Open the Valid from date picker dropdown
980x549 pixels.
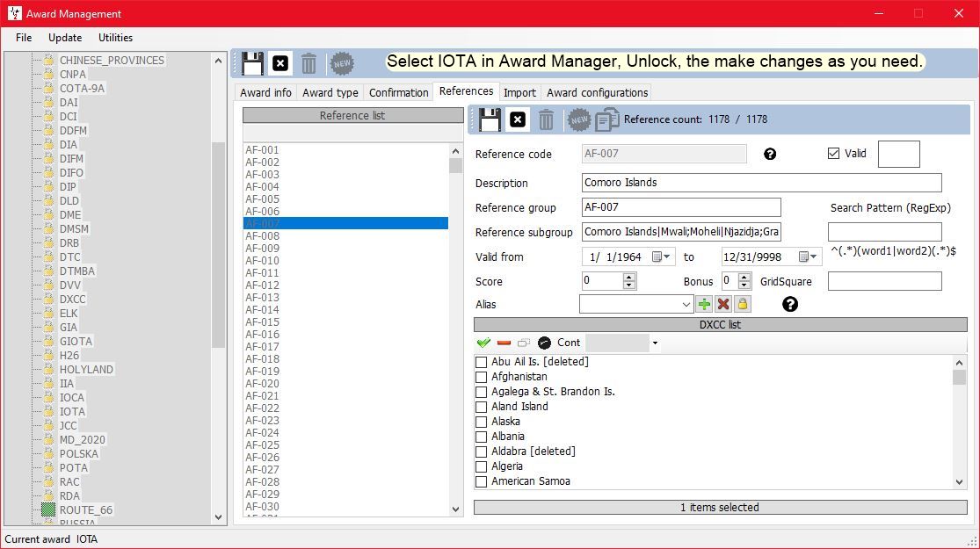click(662, 256)
